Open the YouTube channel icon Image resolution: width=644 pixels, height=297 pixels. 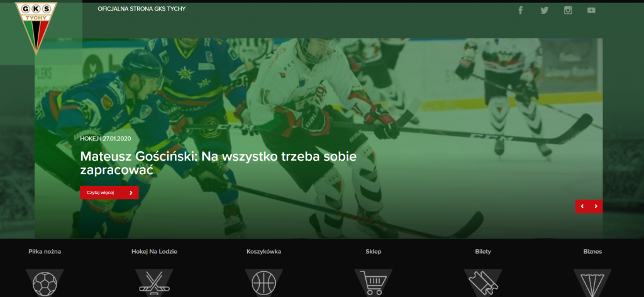(x=591, y=10)
